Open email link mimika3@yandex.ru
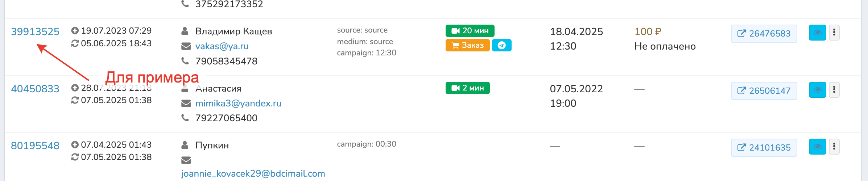 tap(238, 104)
